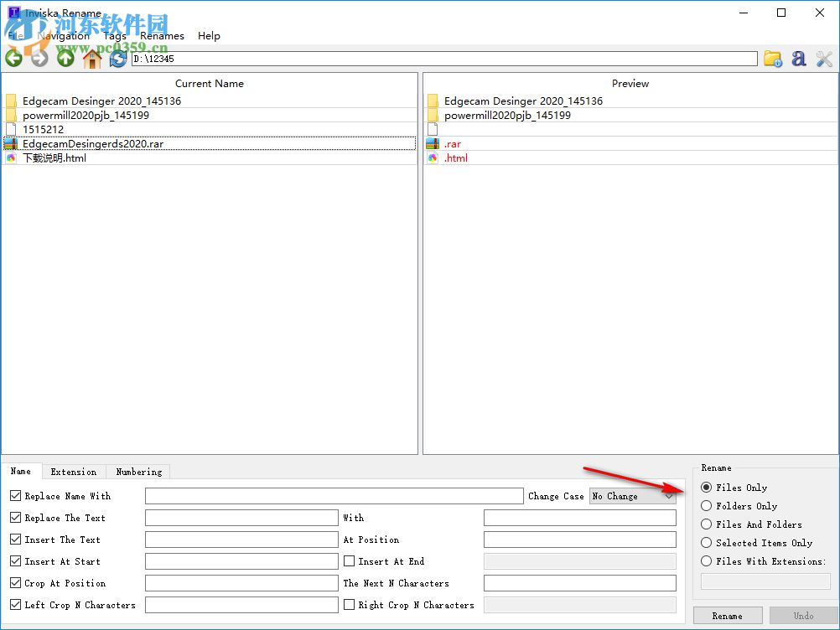Click .rar preview entry in red

453,144
